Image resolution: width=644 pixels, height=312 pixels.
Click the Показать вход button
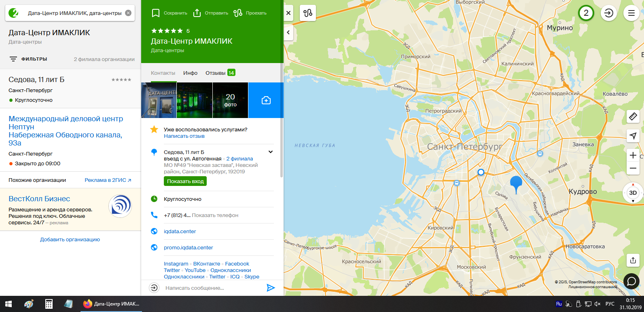pyautogui.click(x=185, y=181)
